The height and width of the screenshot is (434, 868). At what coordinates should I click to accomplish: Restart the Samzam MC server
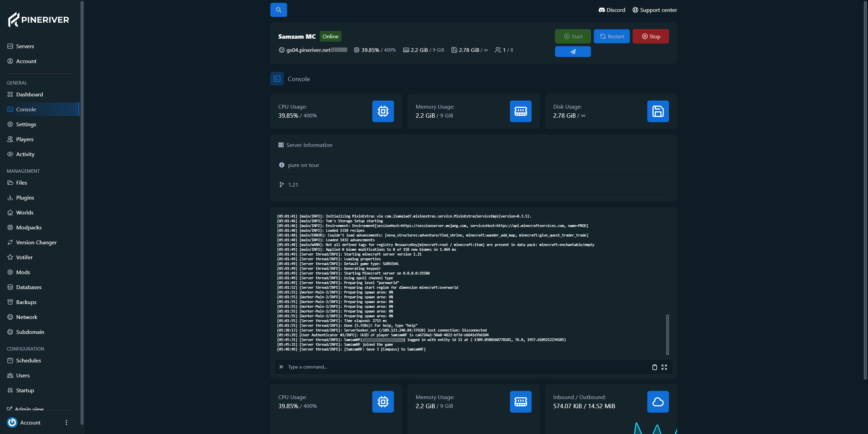point(612,36)
